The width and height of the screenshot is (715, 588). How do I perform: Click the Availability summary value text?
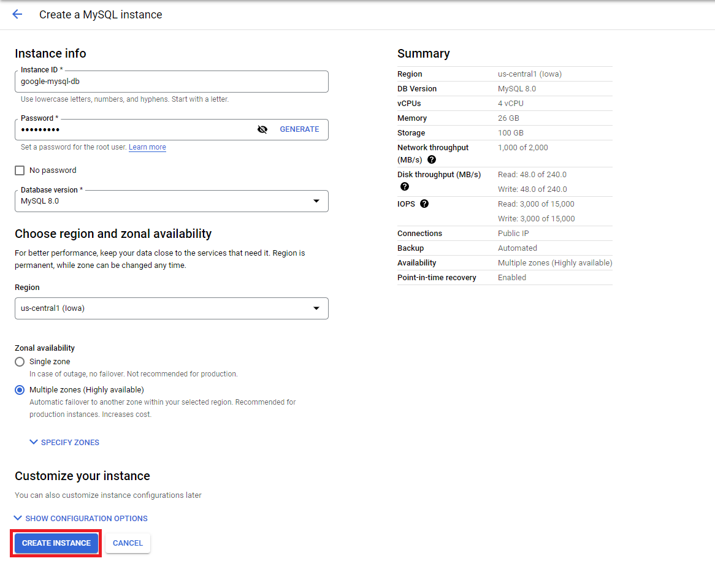555,263
